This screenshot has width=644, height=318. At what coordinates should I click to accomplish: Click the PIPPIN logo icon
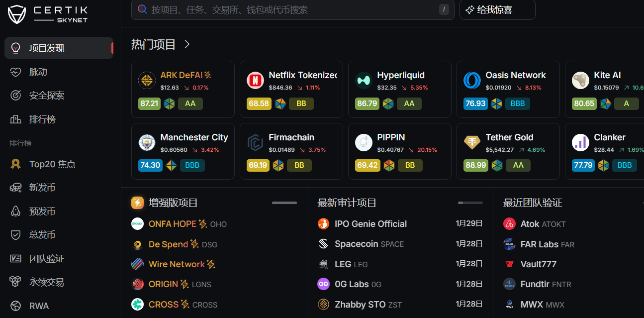[364, 142]
